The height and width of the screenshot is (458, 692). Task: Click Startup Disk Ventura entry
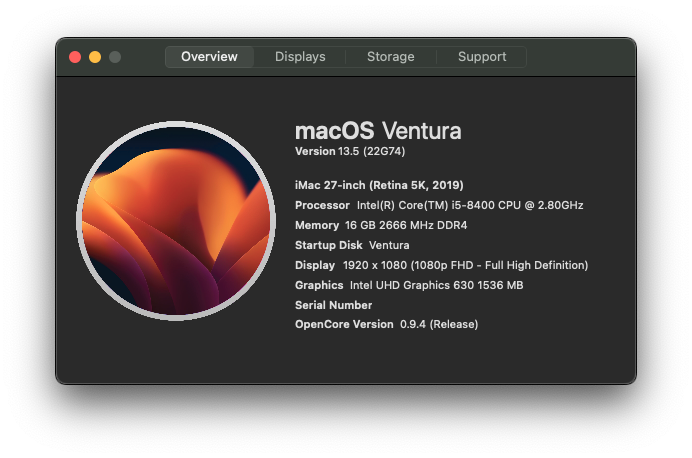[x=352, y=245]
